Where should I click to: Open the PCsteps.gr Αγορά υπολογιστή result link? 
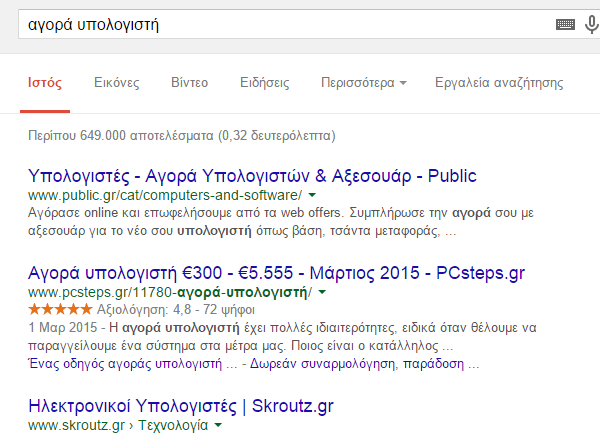pos(276,273)
